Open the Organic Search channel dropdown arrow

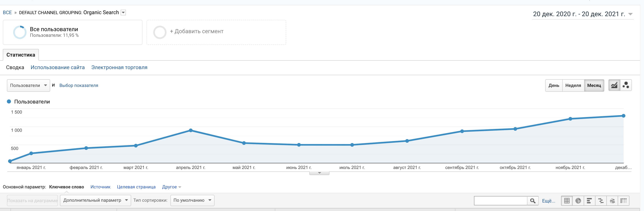(x=123, y=13)
